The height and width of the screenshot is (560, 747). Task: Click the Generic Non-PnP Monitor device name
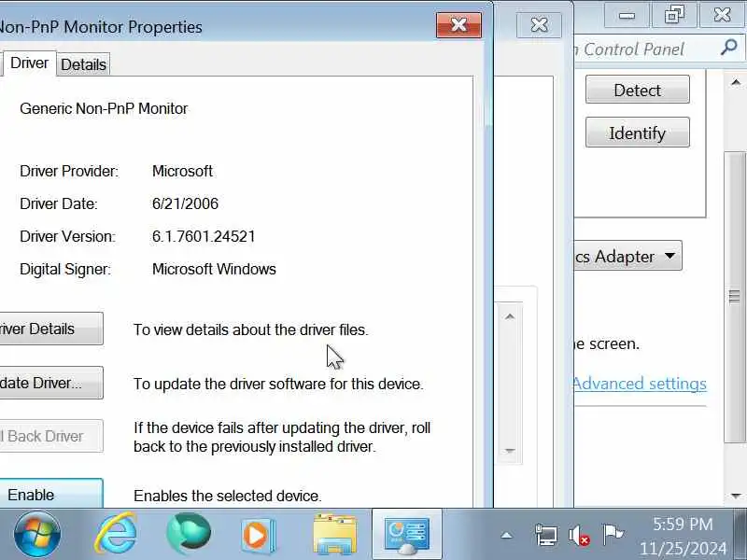tap(104, 108)
